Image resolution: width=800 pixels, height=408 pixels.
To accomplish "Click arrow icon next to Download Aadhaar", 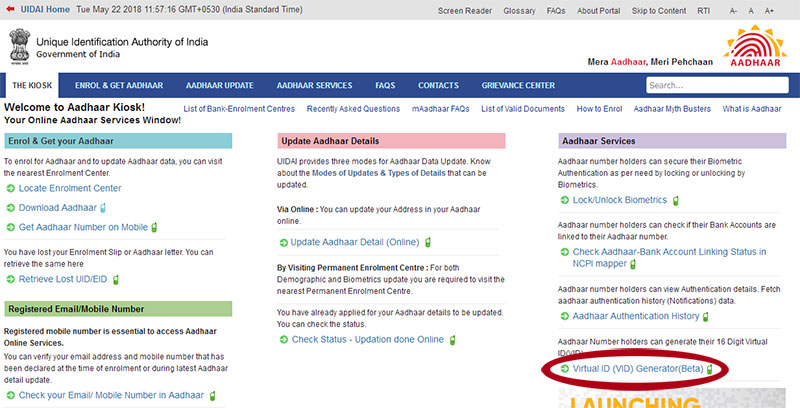I will pyautogui.click(x=11, y=208).
